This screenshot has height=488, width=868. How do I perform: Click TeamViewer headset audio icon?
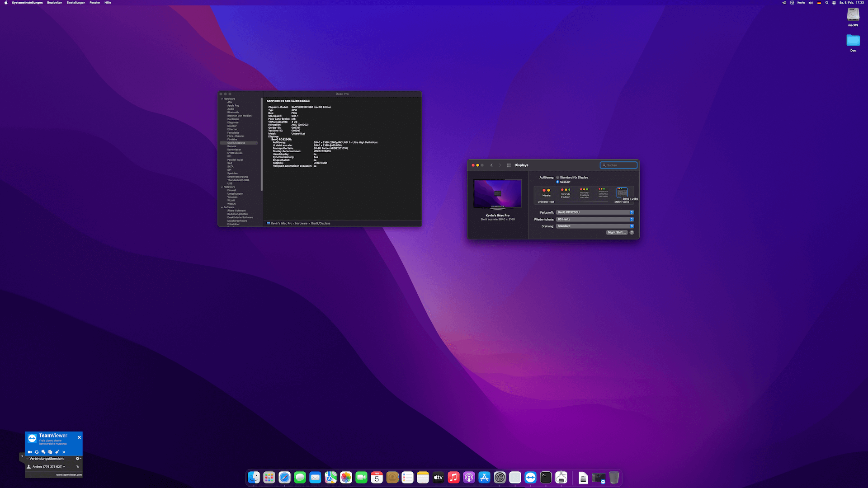click(37, 452)
